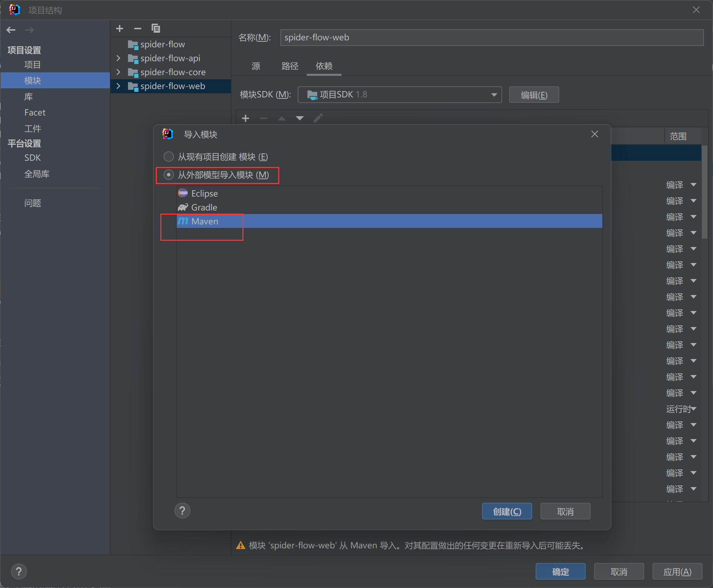713x588 pixels.
Task: Open help in Project Structure window
Action: click(x=19, y=572)
